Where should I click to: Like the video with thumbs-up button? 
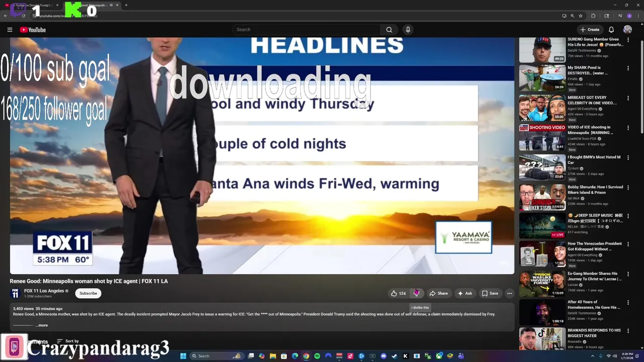coord(398,293)
